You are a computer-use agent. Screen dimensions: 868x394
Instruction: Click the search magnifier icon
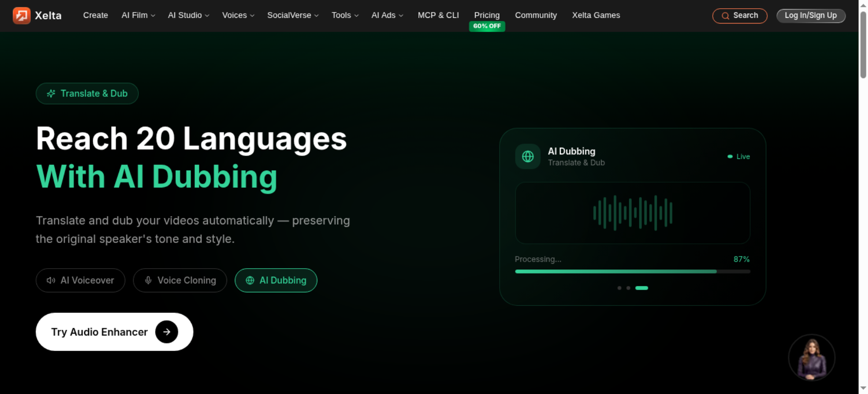[x=725, y=16]
